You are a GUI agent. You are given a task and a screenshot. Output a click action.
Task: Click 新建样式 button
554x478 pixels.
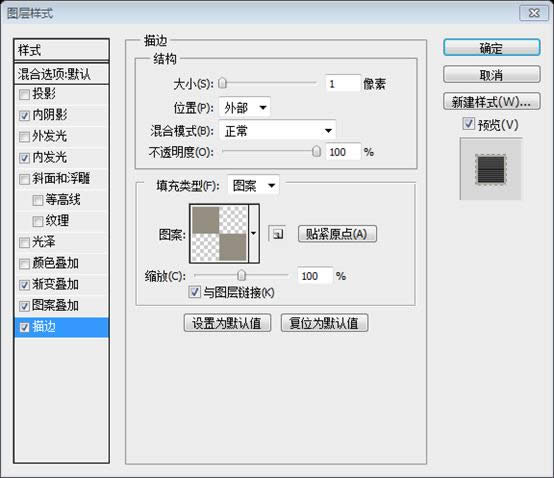click(491, 102)
